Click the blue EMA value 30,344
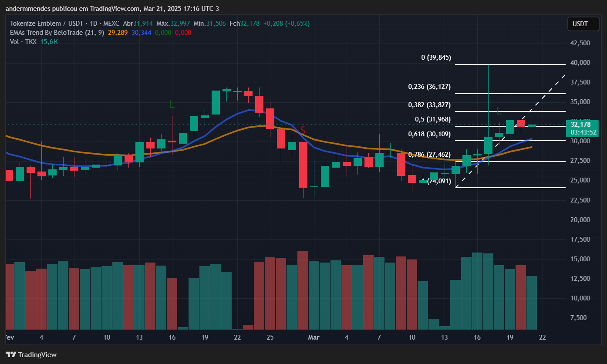 141,33
